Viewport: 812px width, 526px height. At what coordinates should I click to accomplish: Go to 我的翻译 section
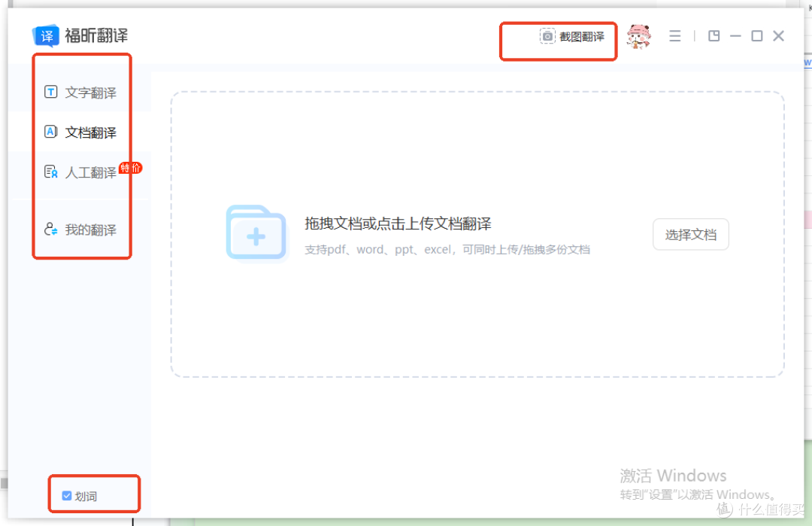pos(80,230)
